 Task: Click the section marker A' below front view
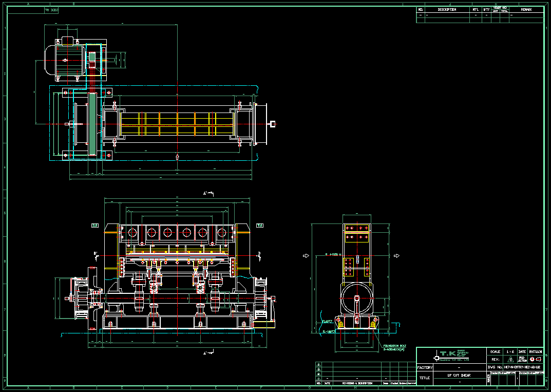[207, 353]
